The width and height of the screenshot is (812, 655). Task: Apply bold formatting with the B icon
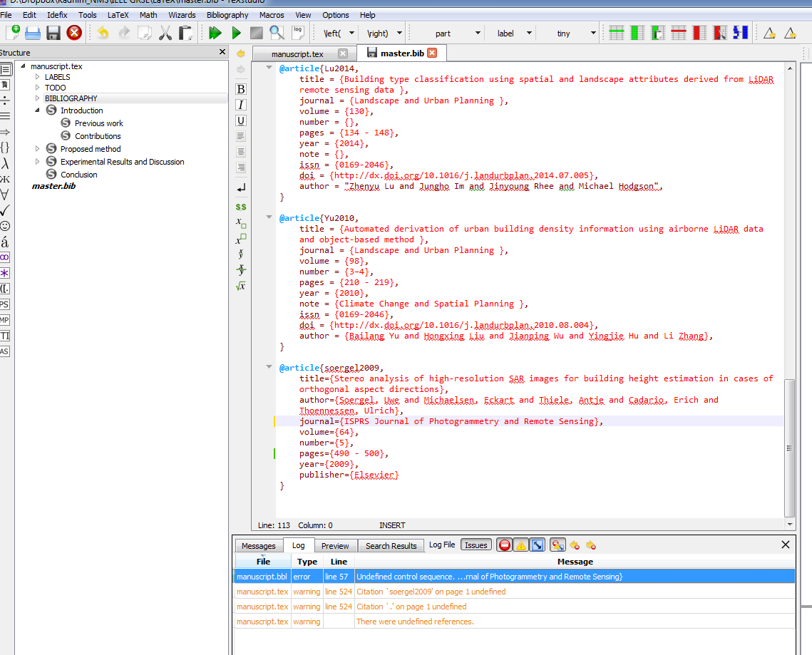pyautogui.click(x=241, y=89)
